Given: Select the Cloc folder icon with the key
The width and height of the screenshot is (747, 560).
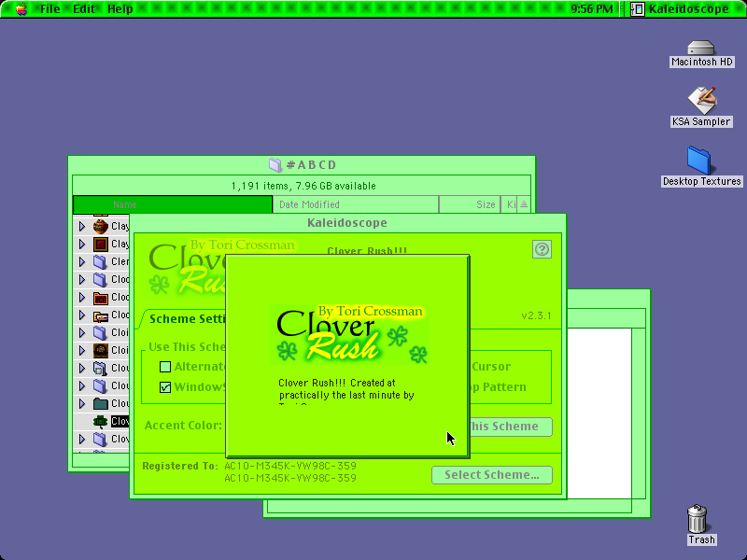Looking at the screenshot, I should (x=101, y=315).
